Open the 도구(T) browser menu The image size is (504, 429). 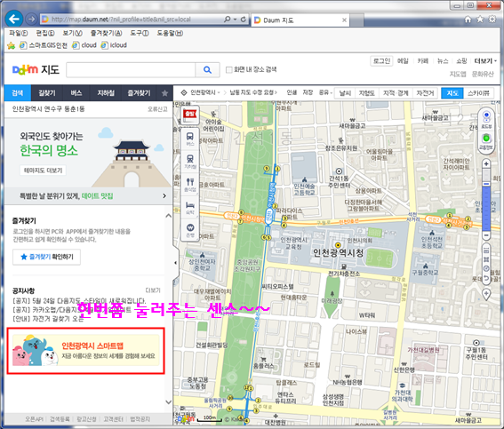pyautogui.click(x=140, y=33)
